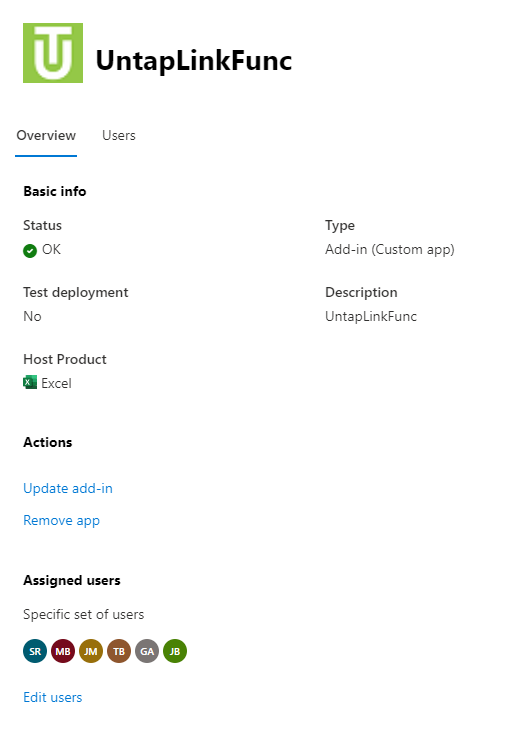Open the Edit users link
This screenshot has height=737, width=531.
point(53,697)
